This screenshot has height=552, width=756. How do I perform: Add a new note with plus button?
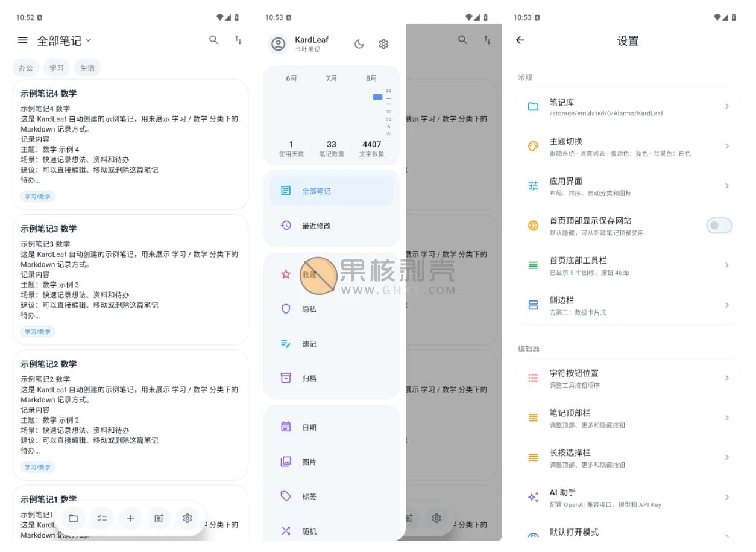click(130, 518)
